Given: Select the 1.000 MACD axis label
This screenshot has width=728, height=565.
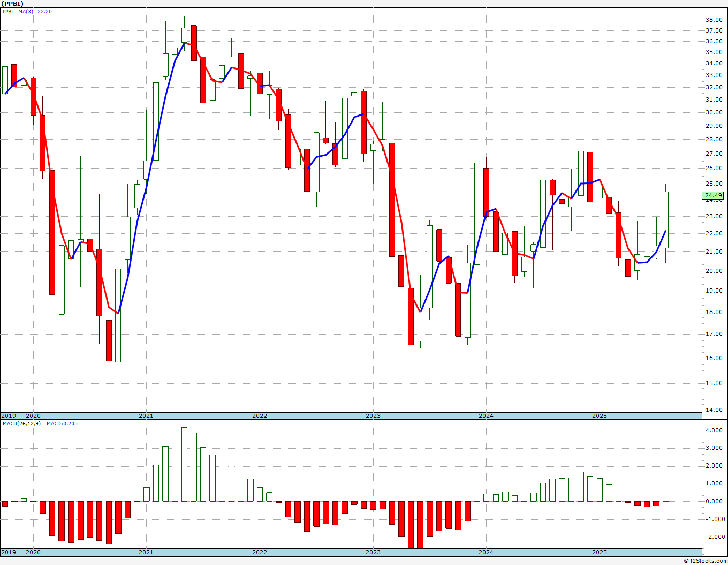Looking at the screenshot, I should tap(714, 484).
